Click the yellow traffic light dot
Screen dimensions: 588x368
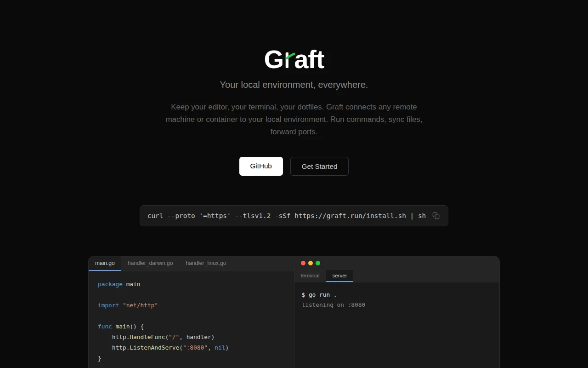click(x=311, y=263)
